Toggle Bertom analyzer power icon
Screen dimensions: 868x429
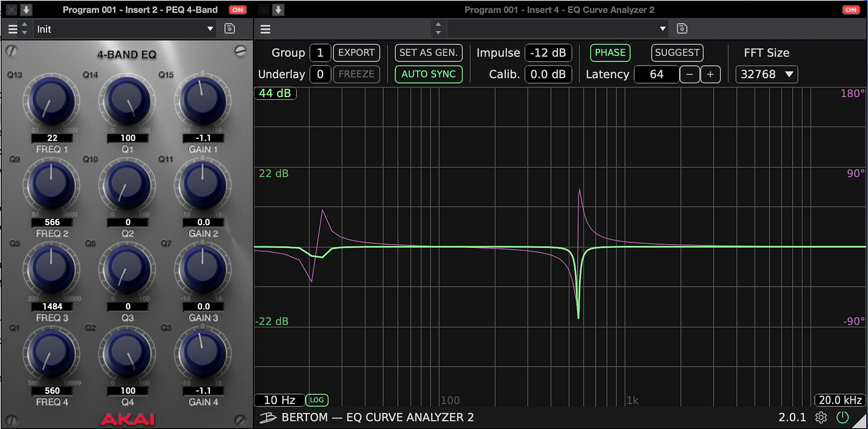842,417
